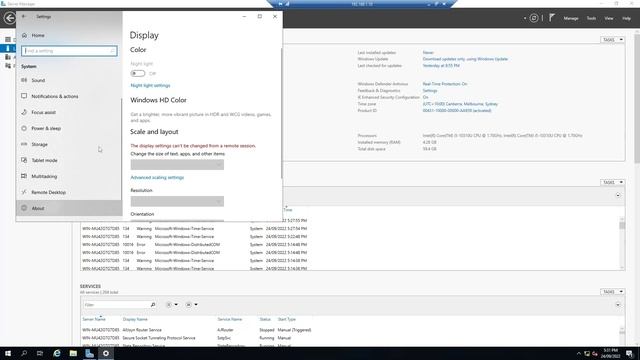Click the Product ID activated link
This screenshot has width=640, height=360.
457,110
